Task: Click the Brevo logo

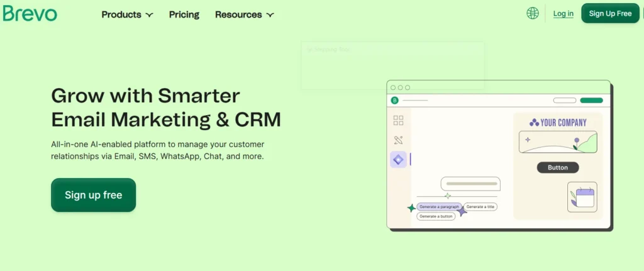Action: 30,14
